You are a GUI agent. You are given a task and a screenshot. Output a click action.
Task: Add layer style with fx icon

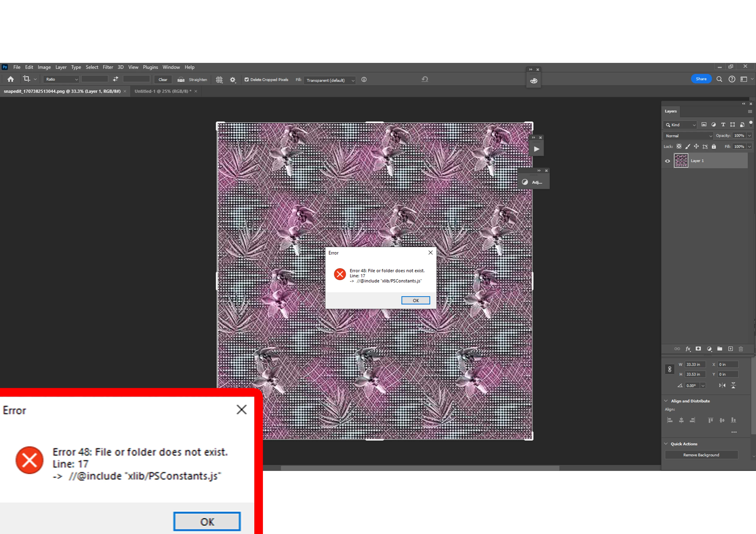(688, 349)
